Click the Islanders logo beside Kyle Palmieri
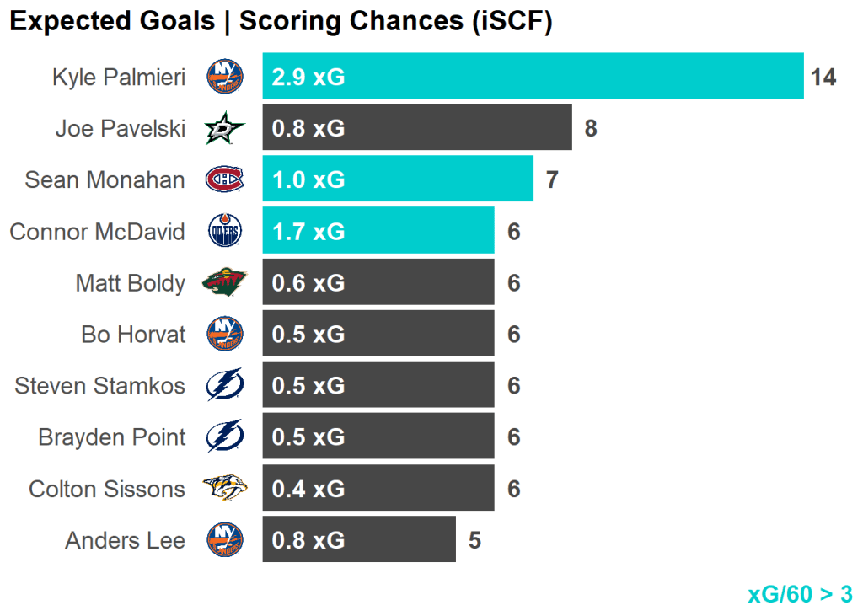The height and width of the screenshot is (616, 863). click(x=225, y=77)
